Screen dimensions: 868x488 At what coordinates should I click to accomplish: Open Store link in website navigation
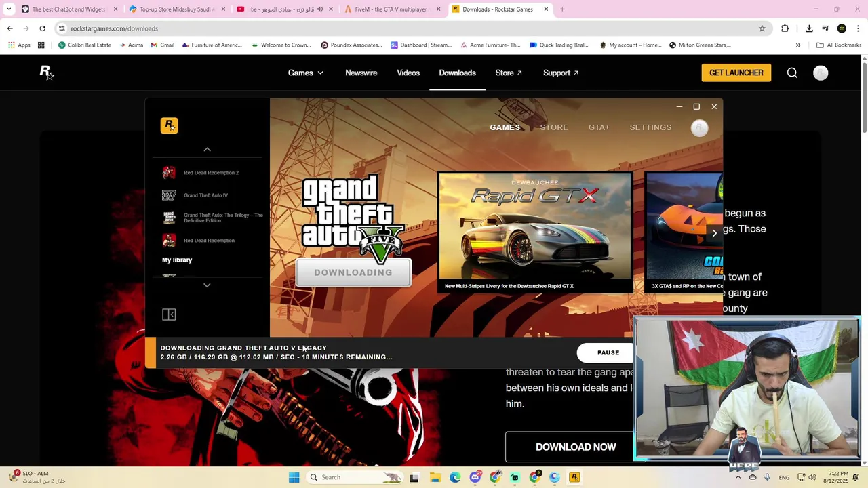click(x=509, y=73)
